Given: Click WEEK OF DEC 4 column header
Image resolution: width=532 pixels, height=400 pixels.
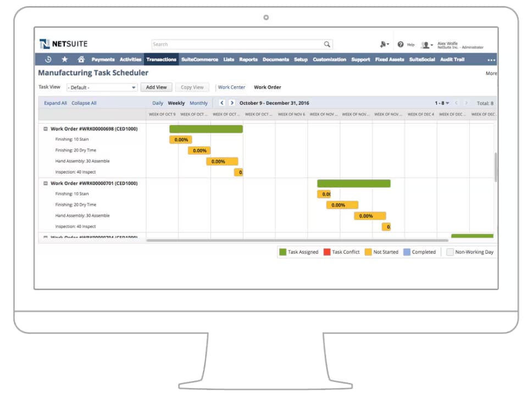Looking at the screenshot, I should (421, 114).
